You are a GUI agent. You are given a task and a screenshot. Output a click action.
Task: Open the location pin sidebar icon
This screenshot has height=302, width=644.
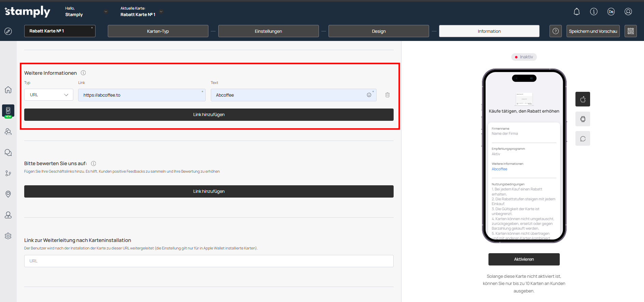point(8,194)
